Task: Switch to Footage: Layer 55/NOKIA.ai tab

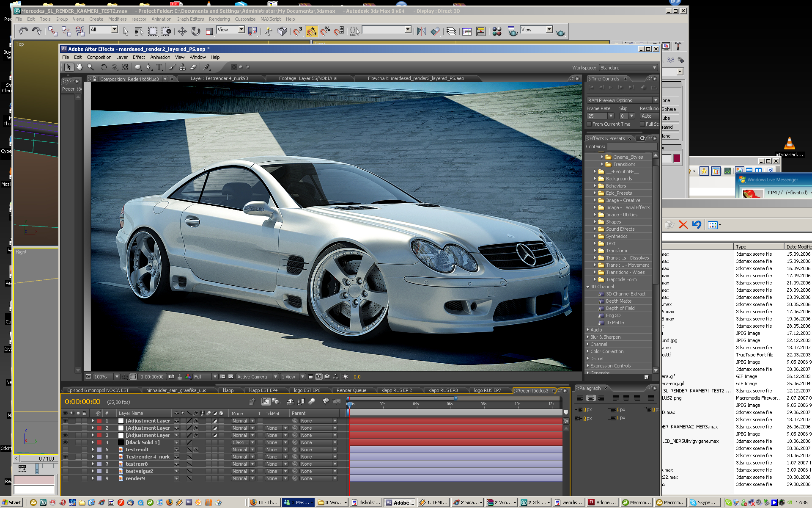Action: pos(308,78)
